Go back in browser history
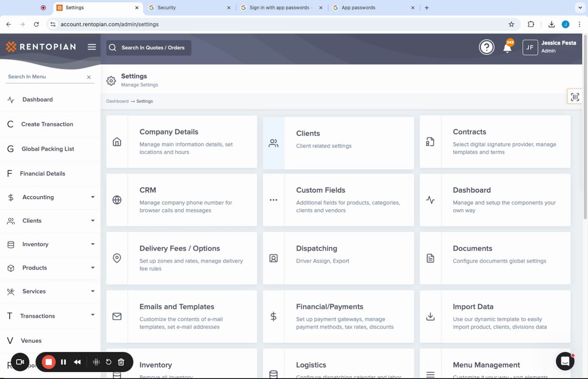Image resolution: width=588 pixels, height=379 pixels. coord(8,24)
